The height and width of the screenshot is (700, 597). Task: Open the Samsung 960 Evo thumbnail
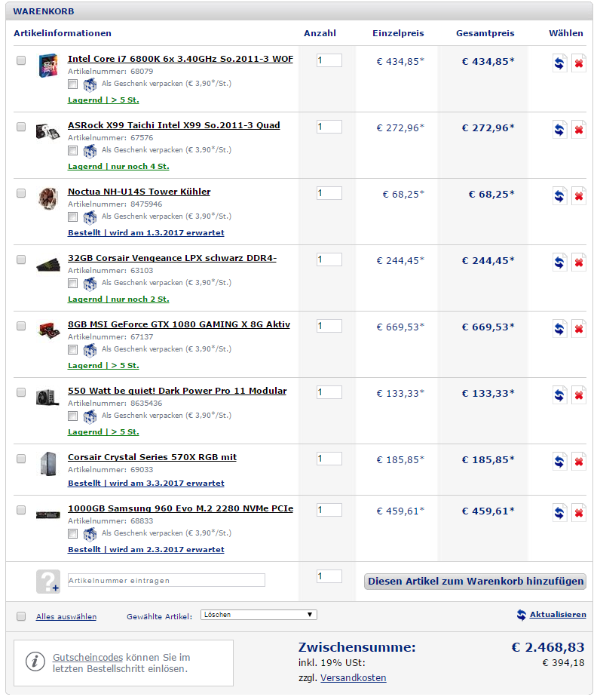(x=48, y=515)
